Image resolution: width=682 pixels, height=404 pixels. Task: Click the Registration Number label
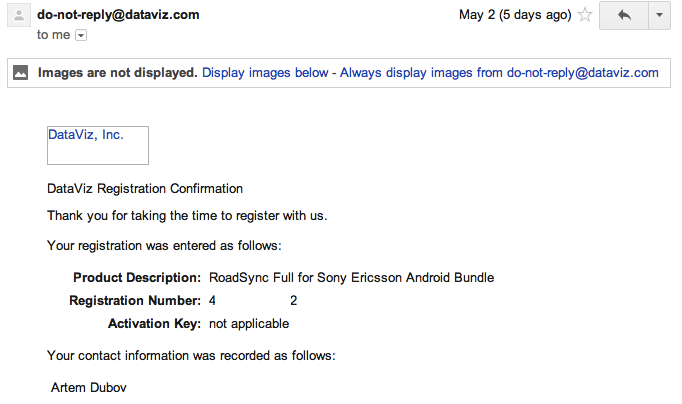point(135,300)
